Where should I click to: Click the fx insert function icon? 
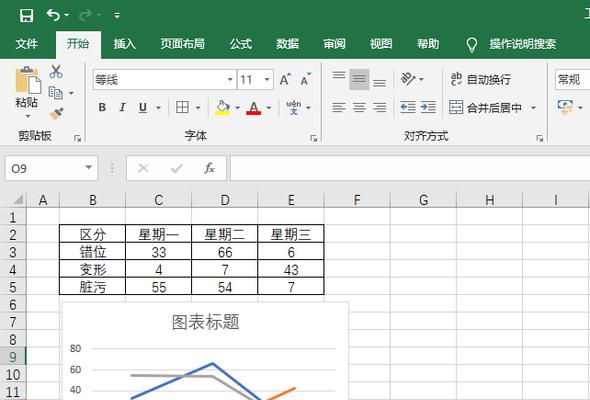pos(209,168)
